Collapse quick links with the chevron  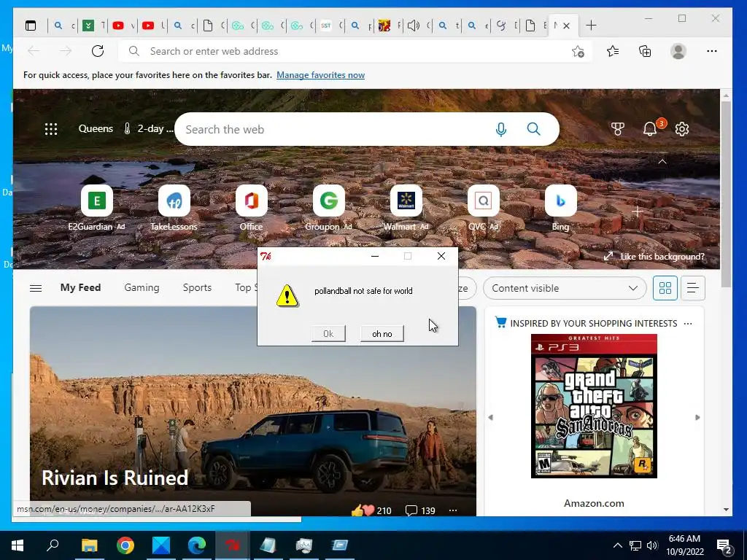click(x=662, y=162)
